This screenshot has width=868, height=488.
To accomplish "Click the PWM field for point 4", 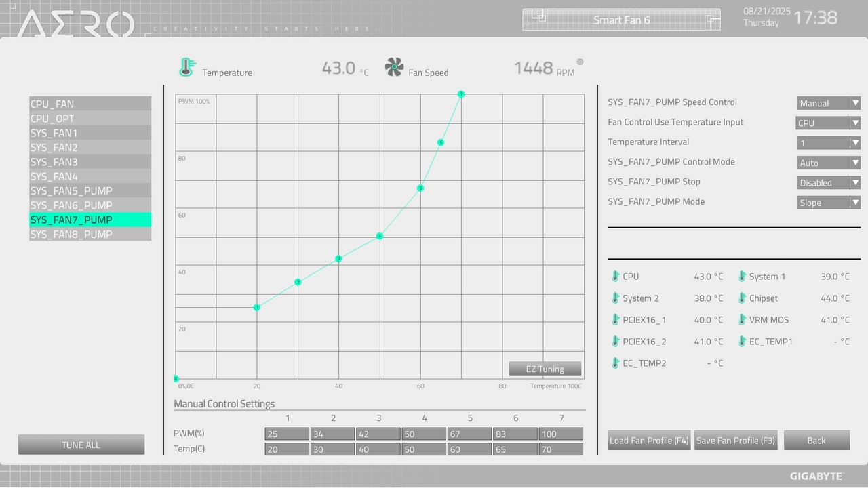I will [x=424, y=434].
